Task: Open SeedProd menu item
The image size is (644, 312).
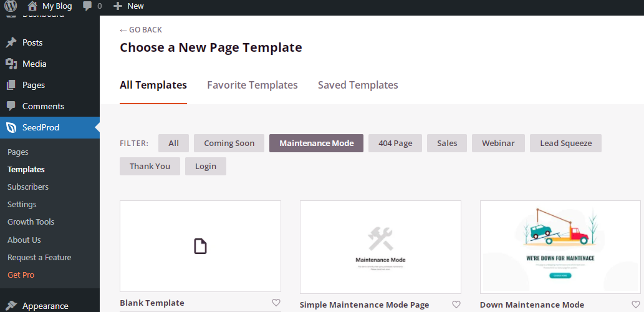Action: [x=50, y=127]
